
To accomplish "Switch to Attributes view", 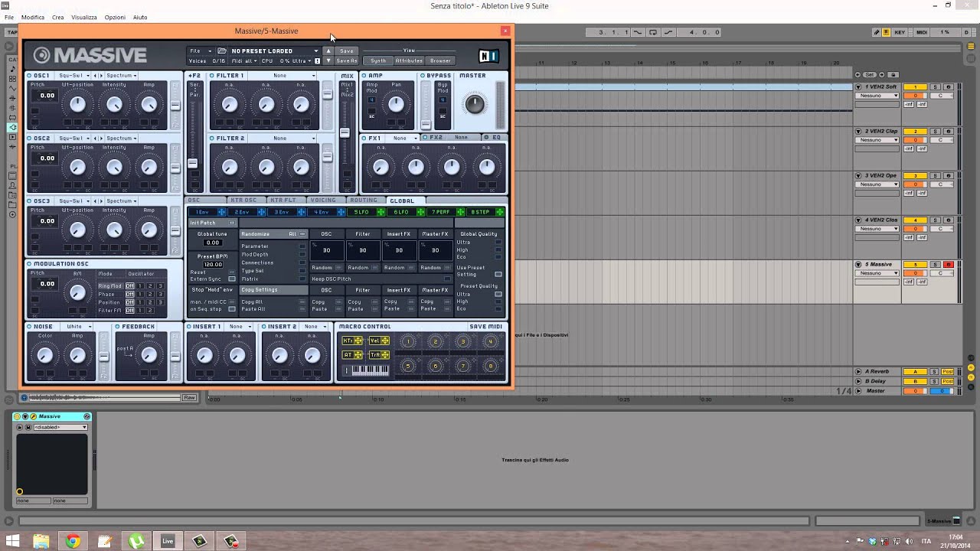I will click(409, 60).
